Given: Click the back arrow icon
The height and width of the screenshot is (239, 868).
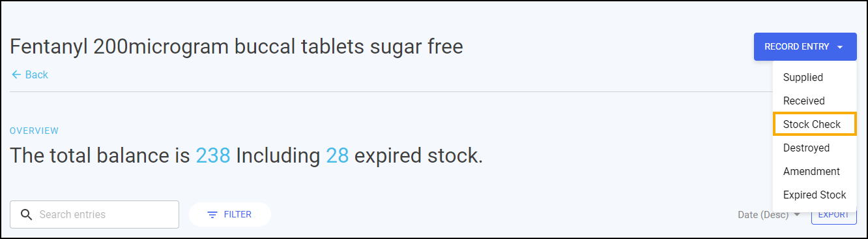Looking at the screenshot, I should pyautogui.click(x=16, y=75).
